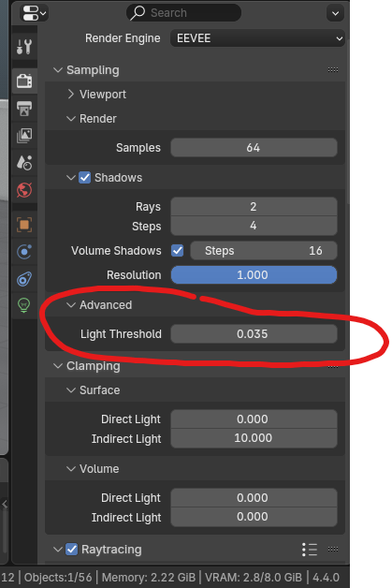Click the Objects:1/56 status text
Screen dimensions: 392x588
click(x=58, y=577)
